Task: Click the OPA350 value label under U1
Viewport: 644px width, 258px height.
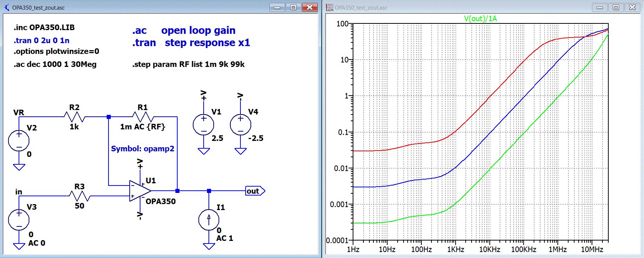Action: (x=161, y=201)
